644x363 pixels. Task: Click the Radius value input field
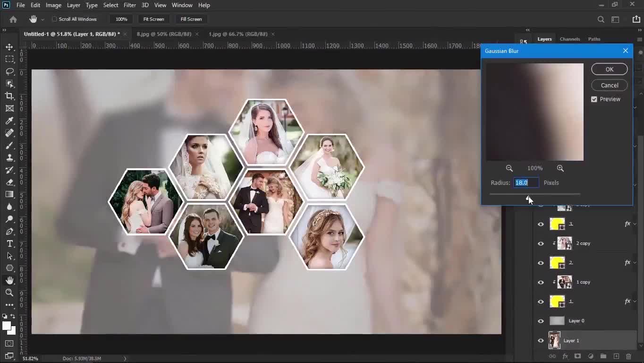[x=525, y=183]
